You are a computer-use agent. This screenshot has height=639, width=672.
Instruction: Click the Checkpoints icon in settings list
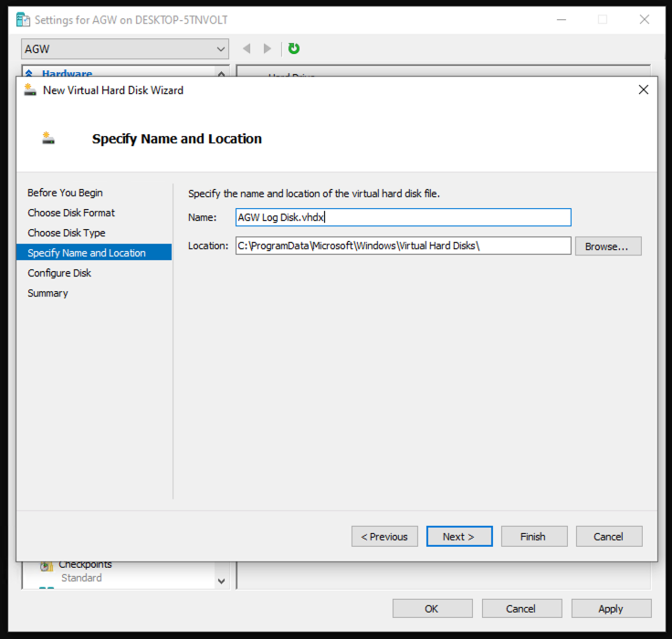(47, 566)
